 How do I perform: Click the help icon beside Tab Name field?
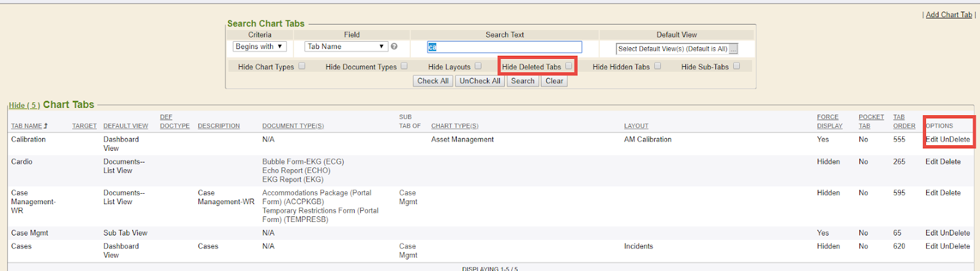coord(394,47)
